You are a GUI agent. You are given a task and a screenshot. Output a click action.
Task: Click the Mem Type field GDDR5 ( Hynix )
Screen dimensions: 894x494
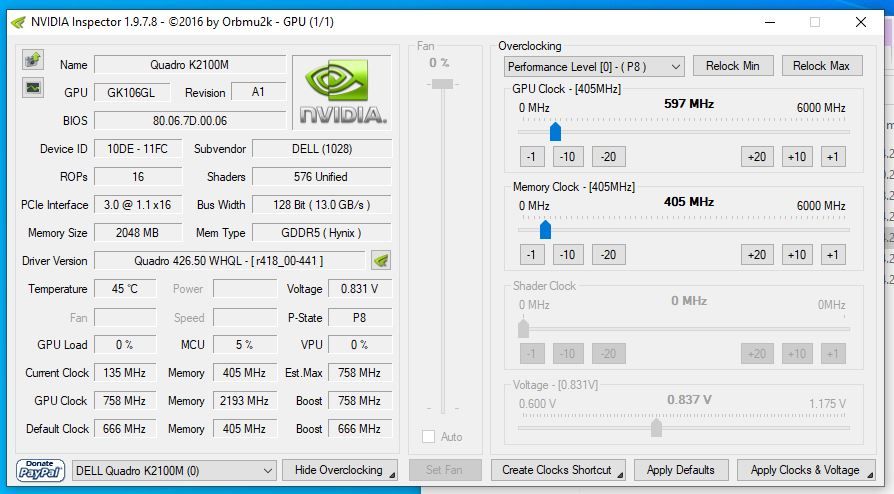(x=322, y=233)
